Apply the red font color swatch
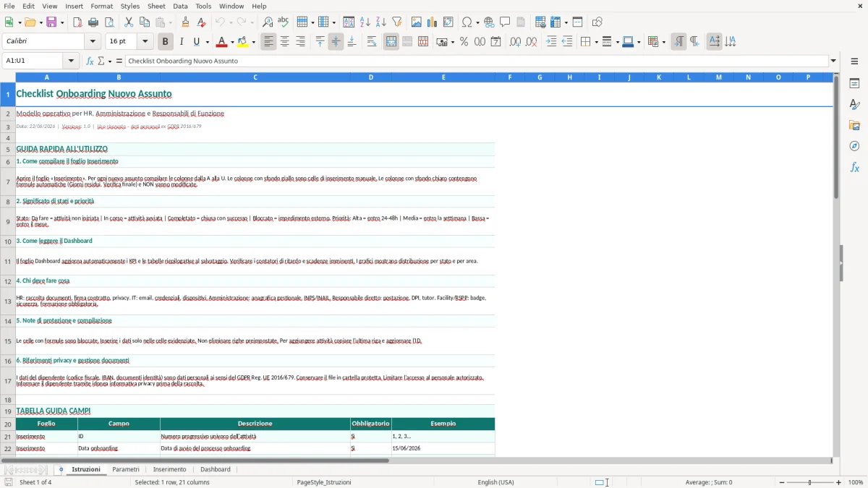Screen dimensions: 868x488 pos(222,42)
